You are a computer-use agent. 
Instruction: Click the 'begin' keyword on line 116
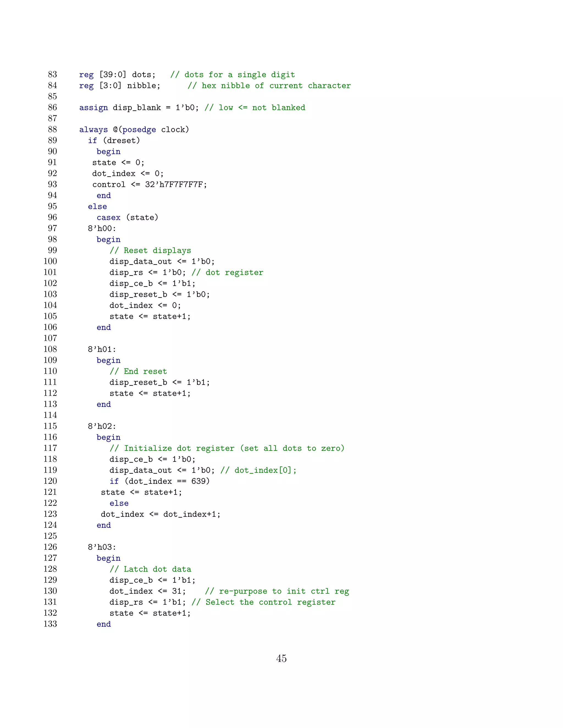click(x=108, y=438)
